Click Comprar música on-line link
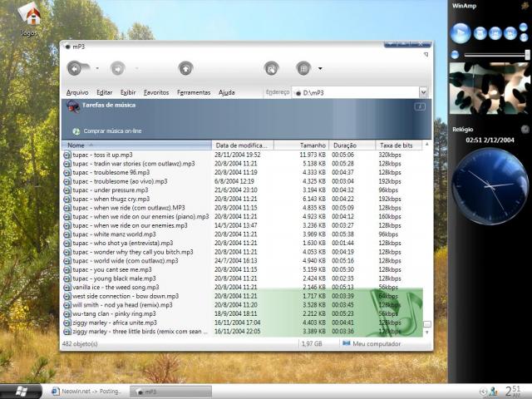The image size is (532, 399). click(113, 131)
